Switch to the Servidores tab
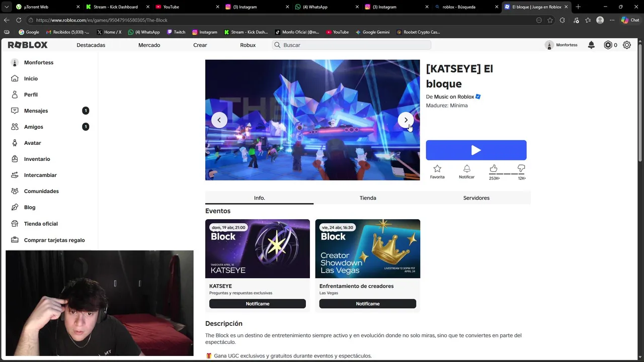 click(476, 198)
